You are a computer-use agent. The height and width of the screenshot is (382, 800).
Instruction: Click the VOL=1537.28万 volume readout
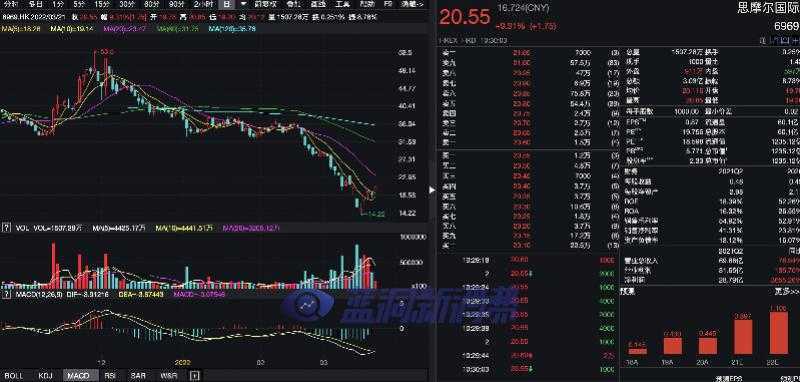pos(58,228)
